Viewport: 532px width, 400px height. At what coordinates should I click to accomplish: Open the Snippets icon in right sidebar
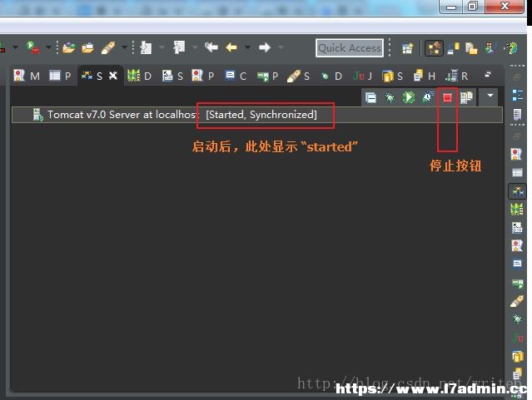pyautogui.click(x=517, y=228)
